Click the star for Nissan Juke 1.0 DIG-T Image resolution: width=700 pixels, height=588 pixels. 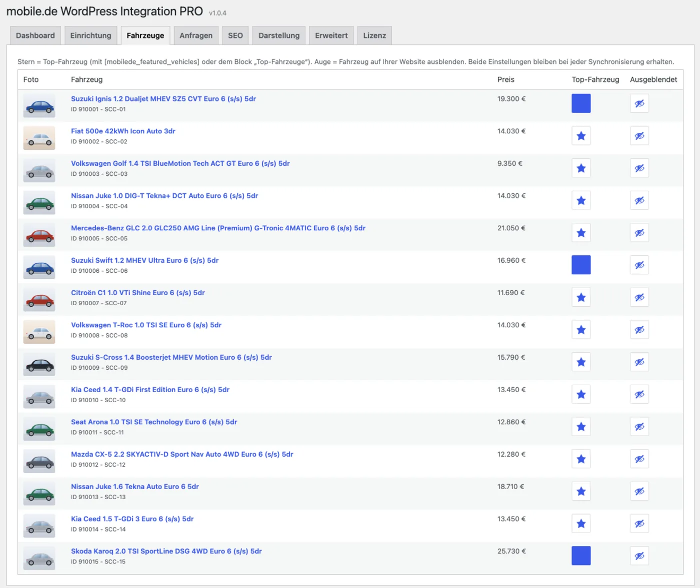[x=581, y=200]
